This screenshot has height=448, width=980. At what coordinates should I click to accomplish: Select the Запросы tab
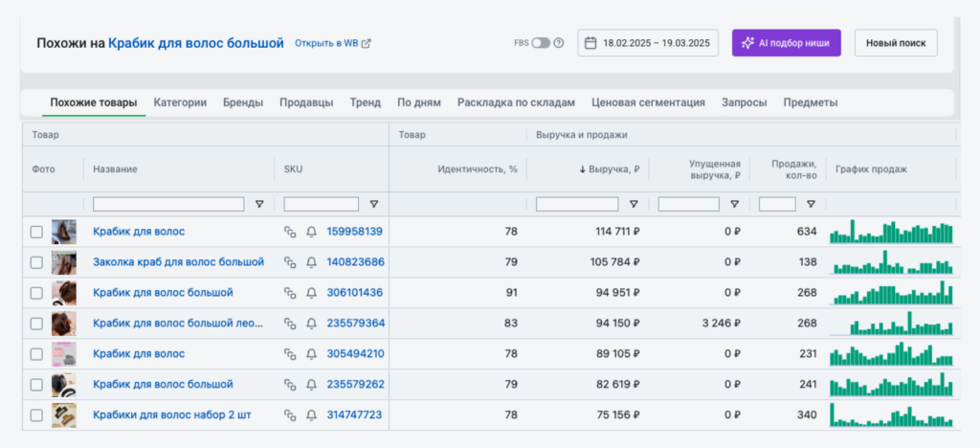tap(745, 102)
